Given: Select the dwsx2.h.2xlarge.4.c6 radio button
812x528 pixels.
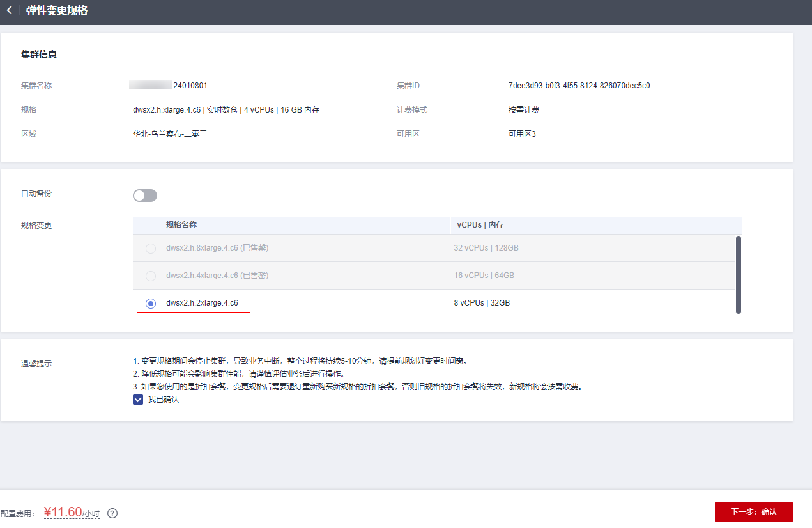Looking at the screenshot, I should (151, 303).
